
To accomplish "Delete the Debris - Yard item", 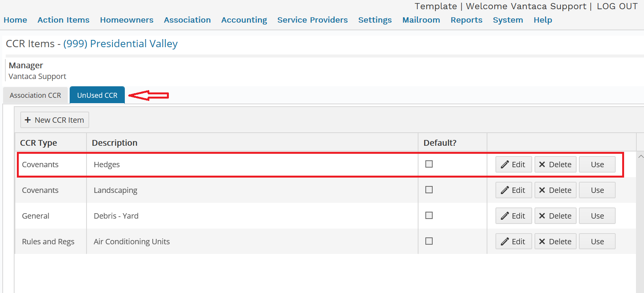I will 555,216.
